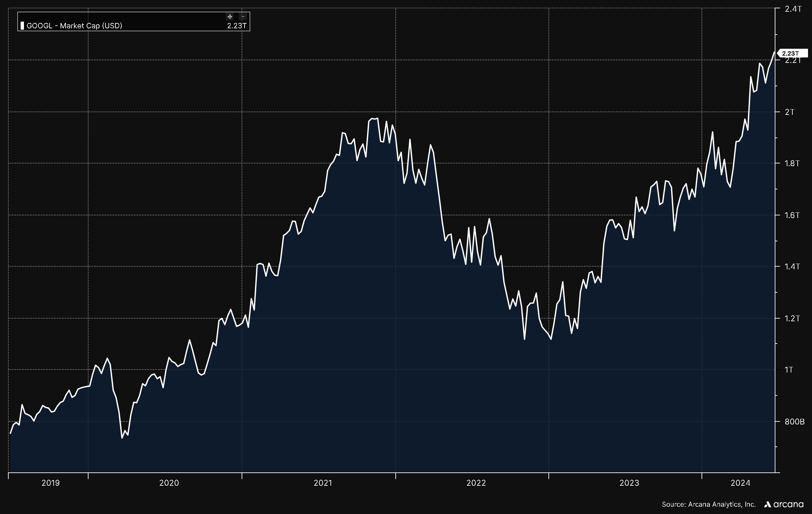Click the 2.4T y-axis label
812x514 pixels.
pyautogui.click(x=793, y=9)
